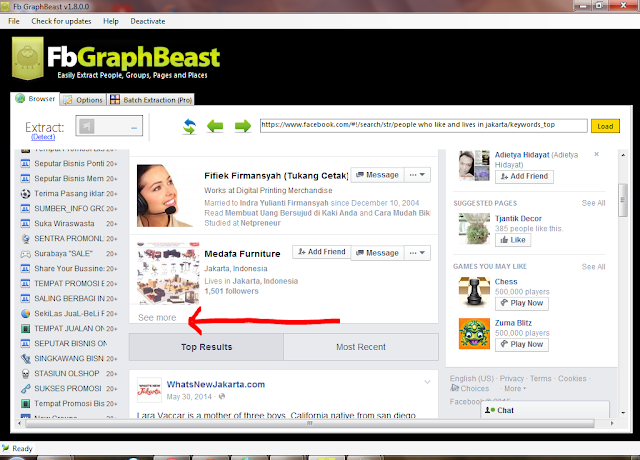See All games you may like
The height and width of the screenshot is (460, 640).
593,267
